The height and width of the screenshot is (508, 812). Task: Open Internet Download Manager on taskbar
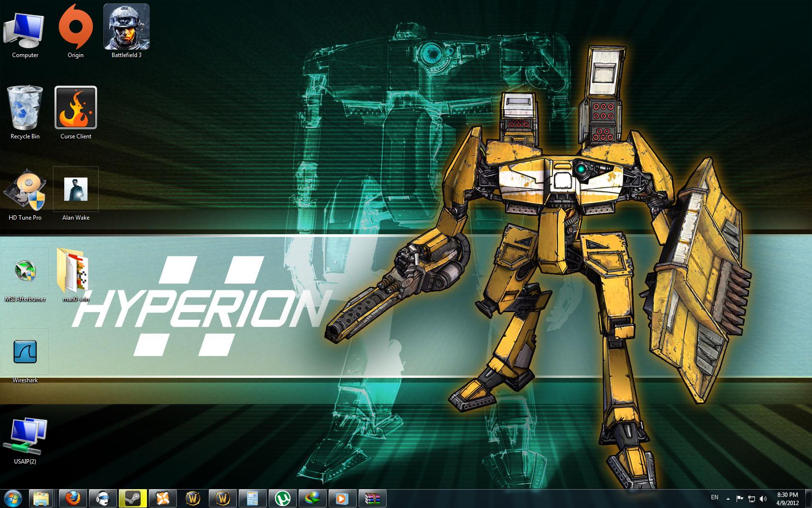click(x=312, y=498)
